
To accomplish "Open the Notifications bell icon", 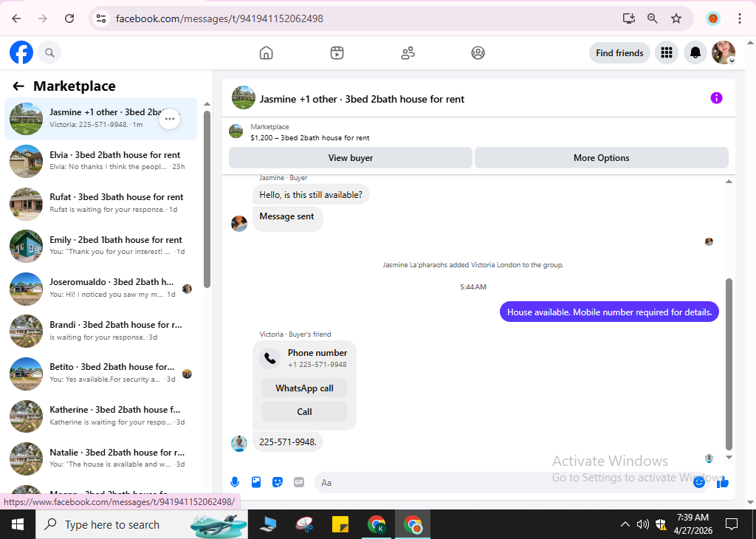I will [x=695, y=52].
